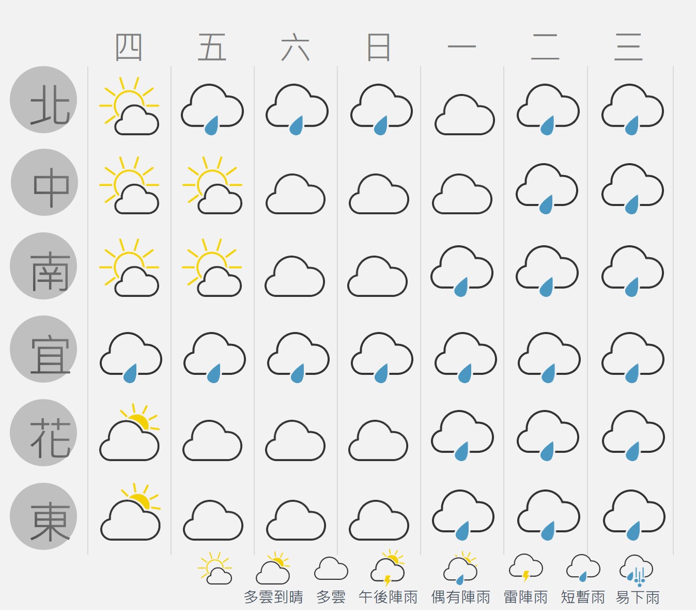The image size is (696, 616).
Task: Click the cloudy icon for 北 on Monday
Action: pyautogui.click(x=465, y=115)
